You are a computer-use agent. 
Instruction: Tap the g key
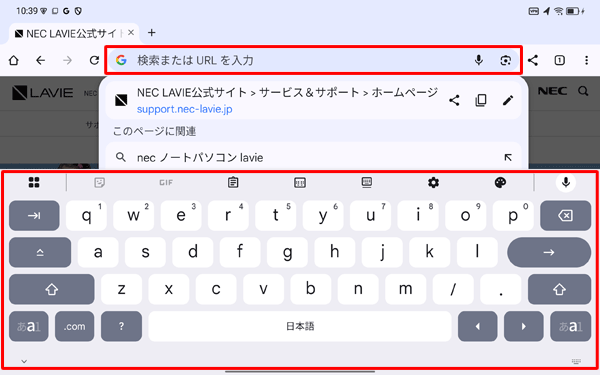click(x=287, y=253)
